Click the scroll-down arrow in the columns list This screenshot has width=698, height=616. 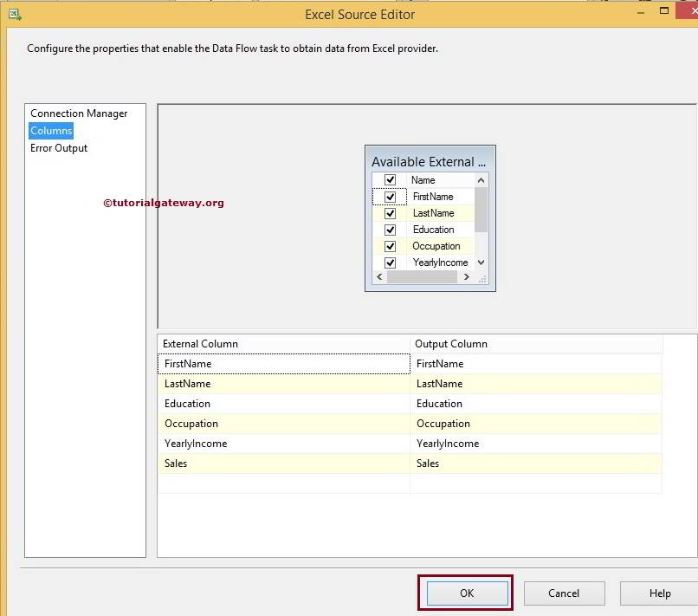point(481,262)
